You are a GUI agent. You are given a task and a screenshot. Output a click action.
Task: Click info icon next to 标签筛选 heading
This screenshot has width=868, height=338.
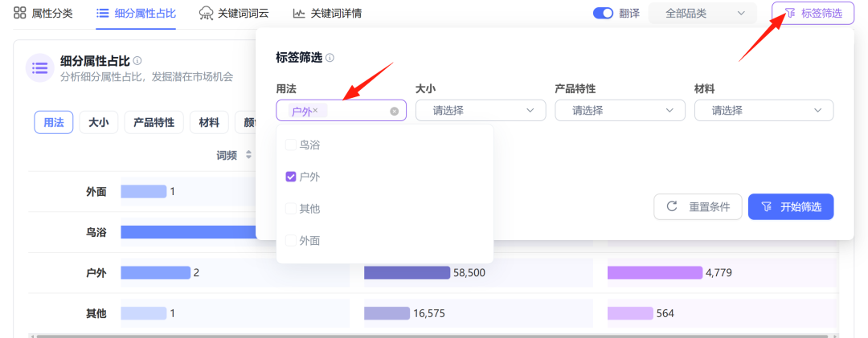[330, 58]
